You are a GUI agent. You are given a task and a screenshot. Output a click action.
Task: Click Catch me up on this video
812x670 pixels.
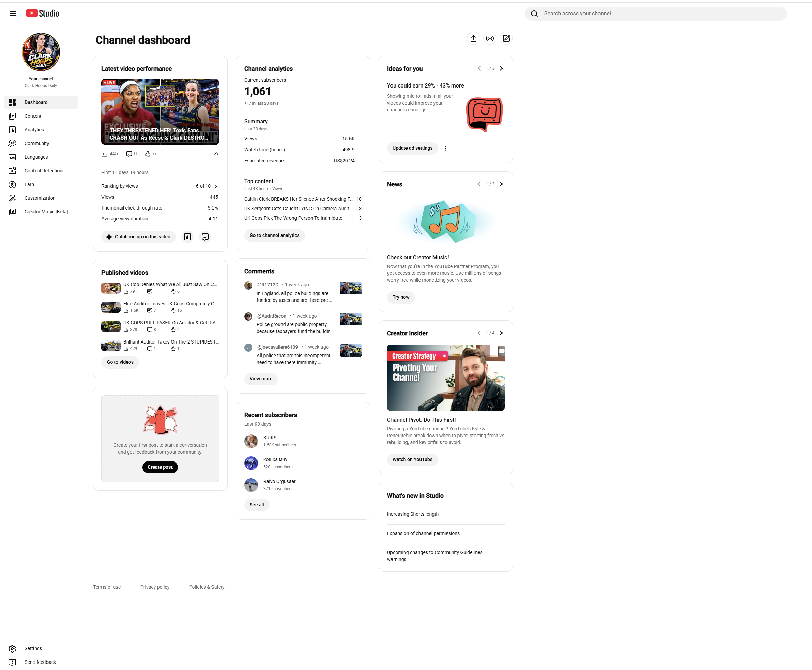[138, 237]
